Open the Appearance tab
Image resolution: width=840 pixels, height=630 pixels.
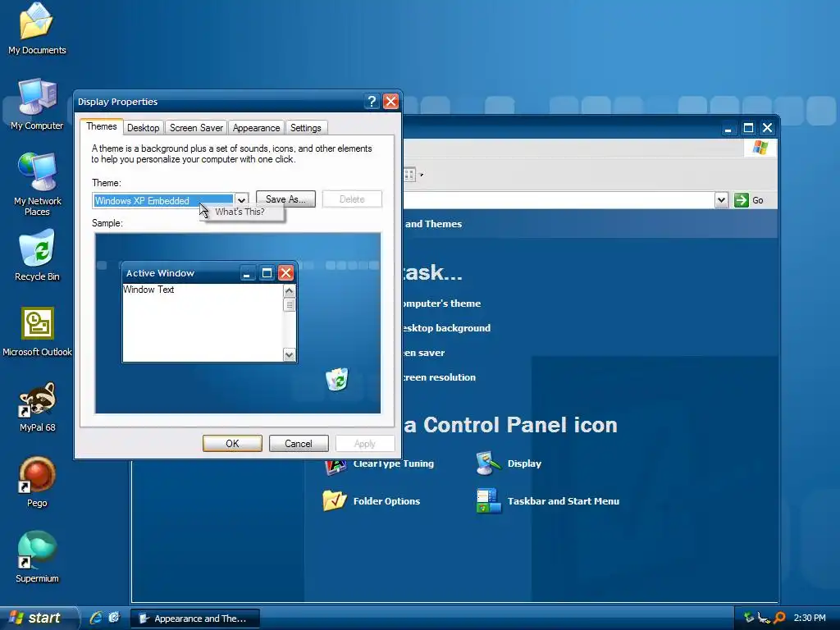(256, 127)
